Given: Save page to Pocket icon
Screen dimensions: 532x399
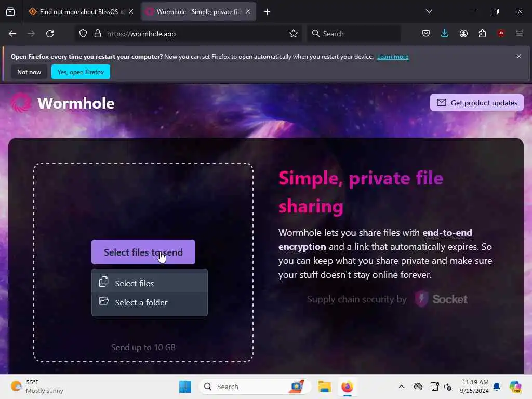Looking at the screenshot, I should pos(426,34).
